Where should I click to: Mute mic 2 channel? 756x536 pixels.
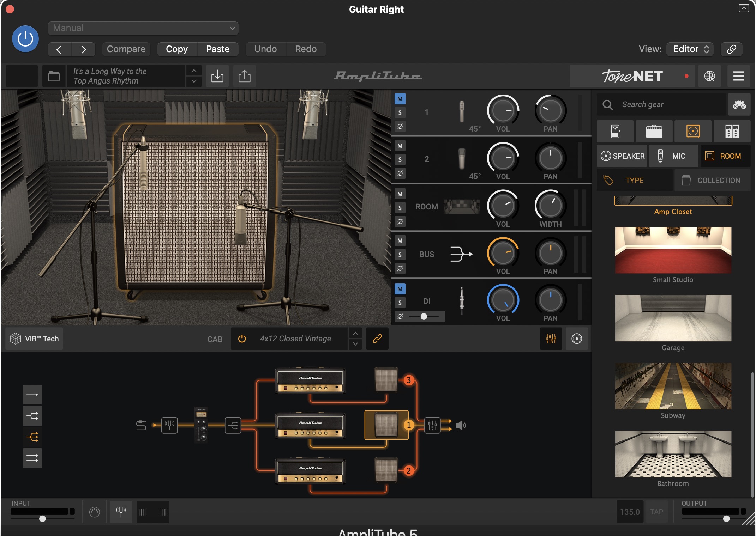400,146
